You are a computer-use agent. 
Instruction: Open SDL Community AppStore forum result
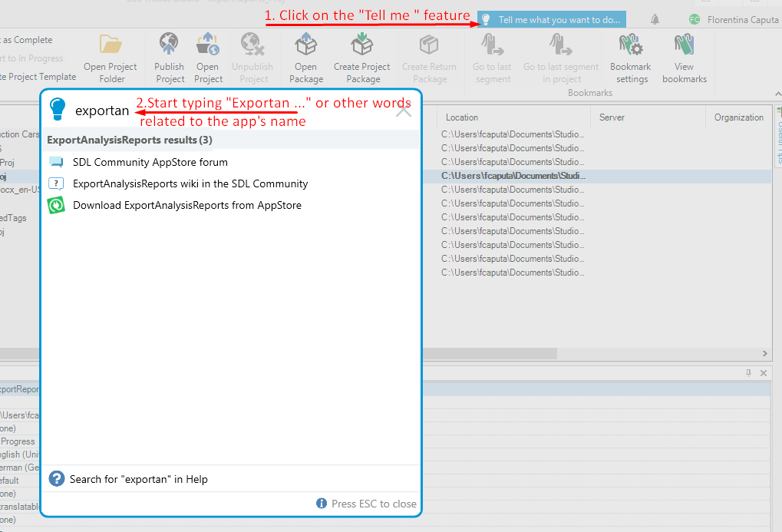pos(150,162)
